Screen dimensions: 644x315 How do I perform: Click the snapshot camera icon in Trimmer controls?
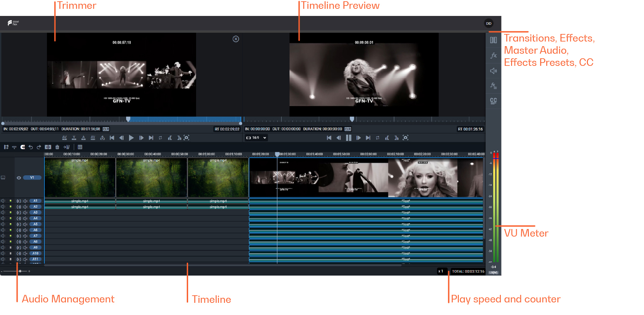pyautogui.click(x=186, y=138)
